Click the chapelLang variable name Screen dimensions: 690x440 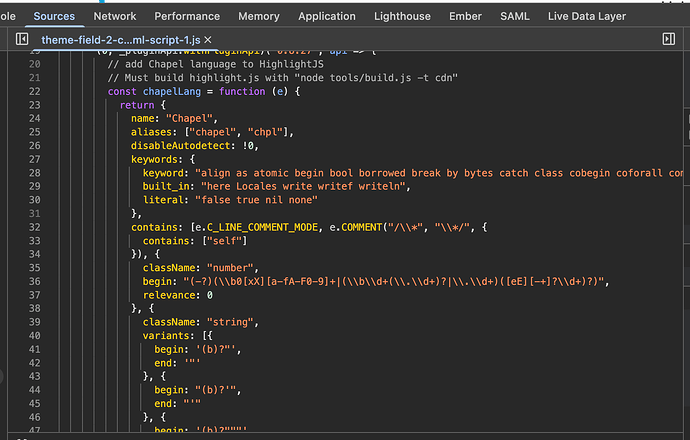[x=172, y=92]
